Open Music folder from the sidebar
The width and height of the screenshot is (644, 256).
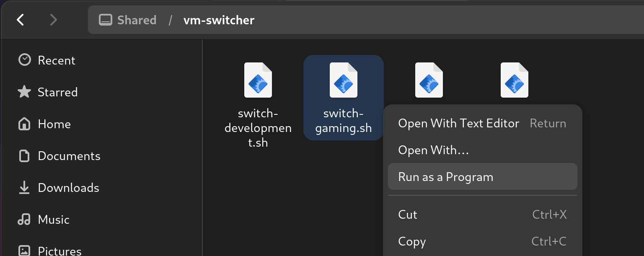point(53,220)
